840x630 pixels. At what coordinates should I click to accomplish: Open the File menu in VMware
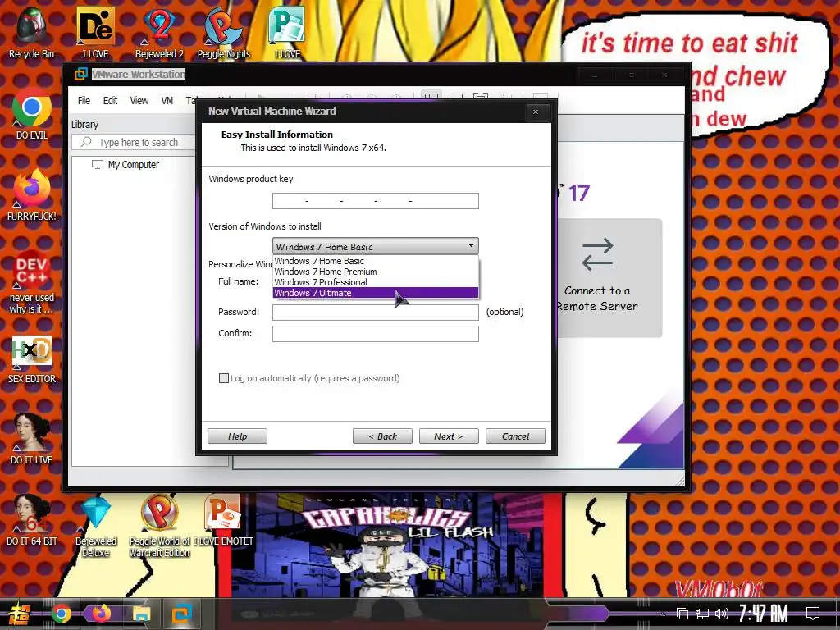pyautogui.click(x=84, y=101)
